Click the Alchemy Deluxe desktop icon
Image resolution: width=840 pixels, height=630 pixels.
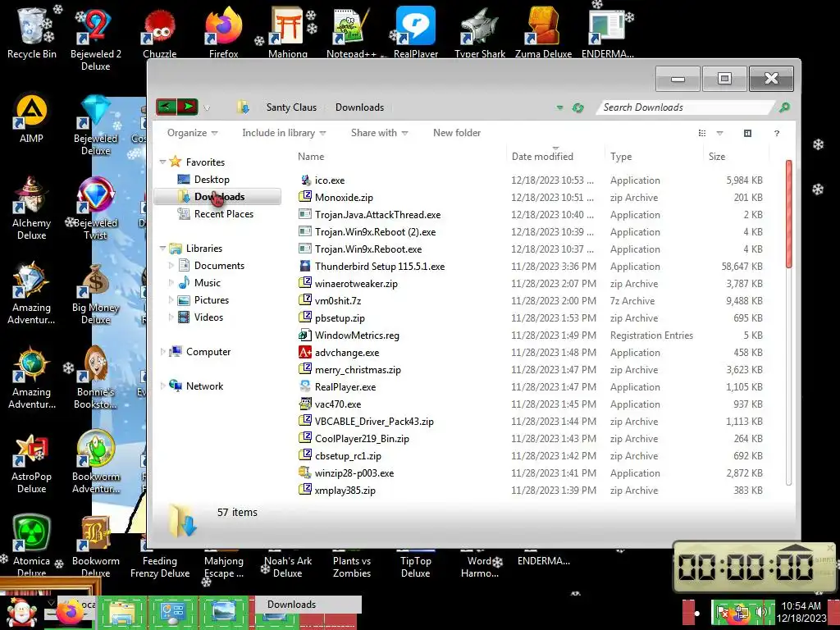pyautogui.click(x=32, y=208)
